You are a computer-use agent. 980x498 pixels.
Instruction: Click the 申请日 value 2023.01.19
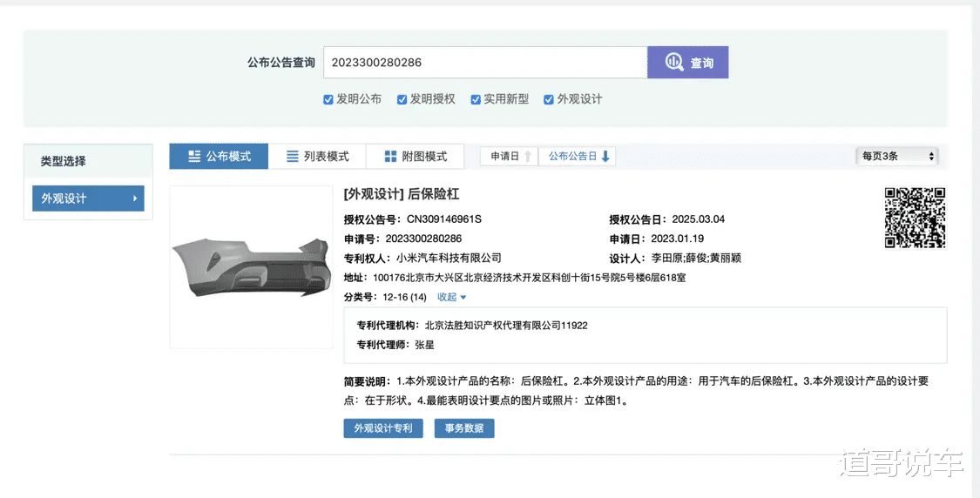click(x=677, y=239)
